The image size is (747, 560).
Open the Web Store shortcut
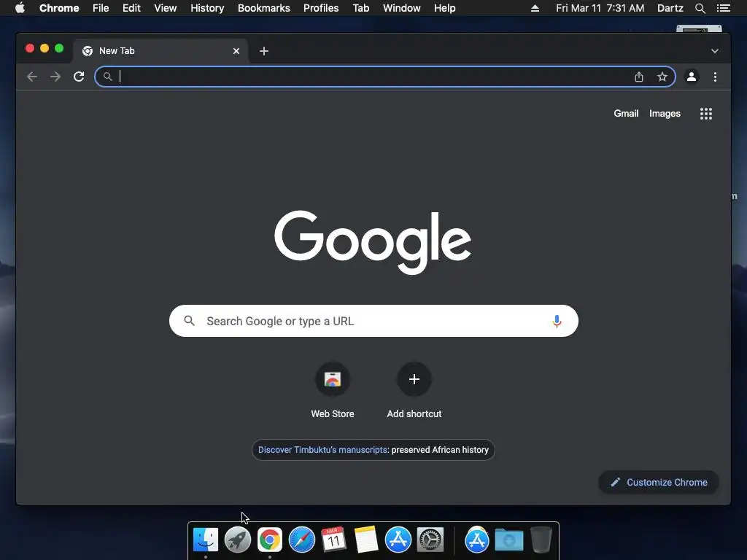point(333,391)
